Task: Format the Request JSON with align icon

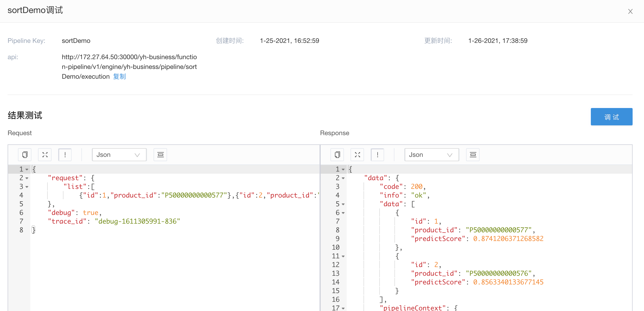Action: [160, 155]
